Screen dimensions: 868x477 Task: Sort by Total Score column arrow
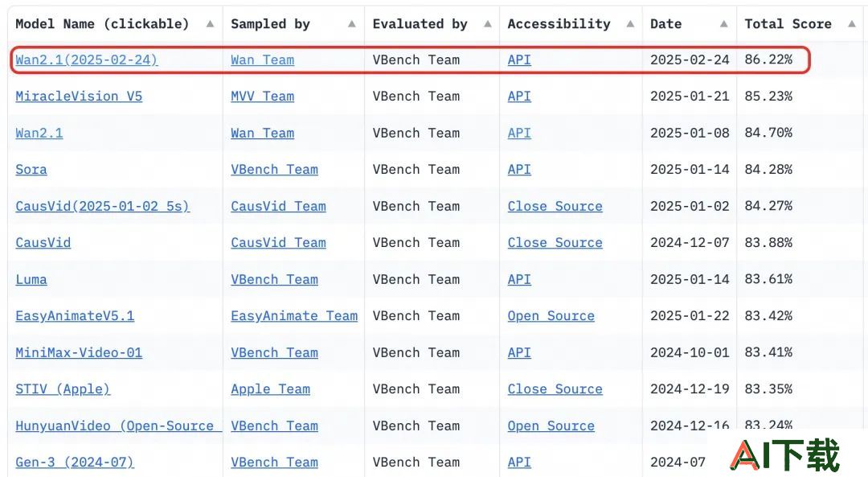click(852, 24)
